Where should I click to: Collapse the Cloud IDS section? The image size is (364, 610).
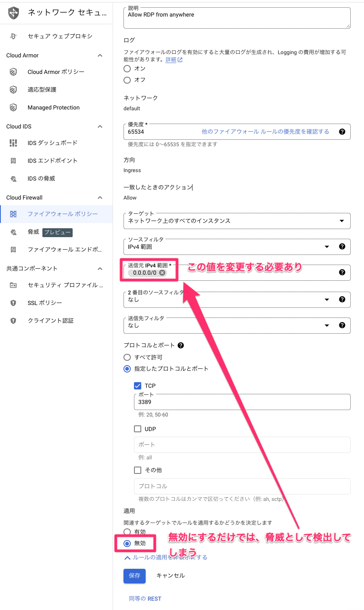100,126
